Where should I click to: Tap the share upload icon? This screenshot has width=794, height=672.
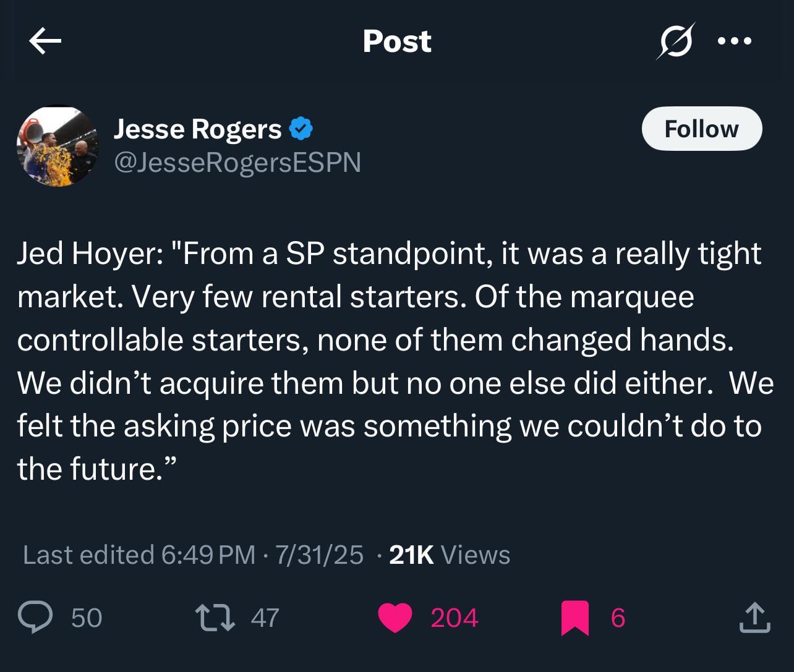(754, 618)
